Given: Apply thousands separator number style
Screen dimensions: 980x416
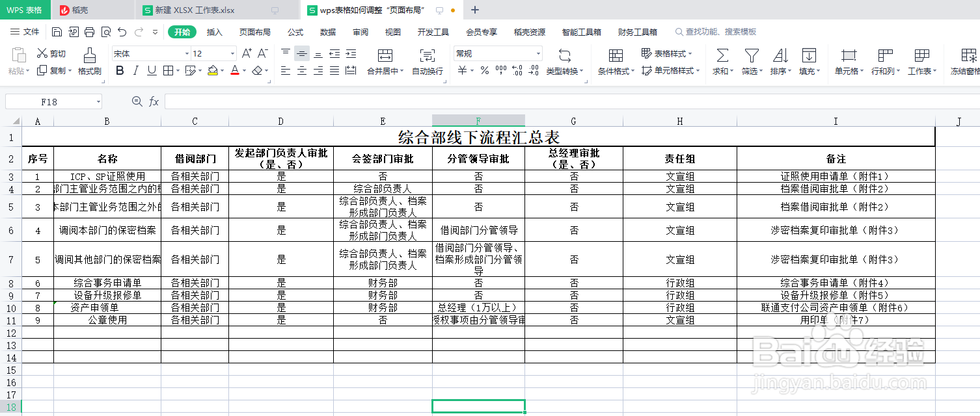Looking at the screenshot, I should tap(500, 70).
